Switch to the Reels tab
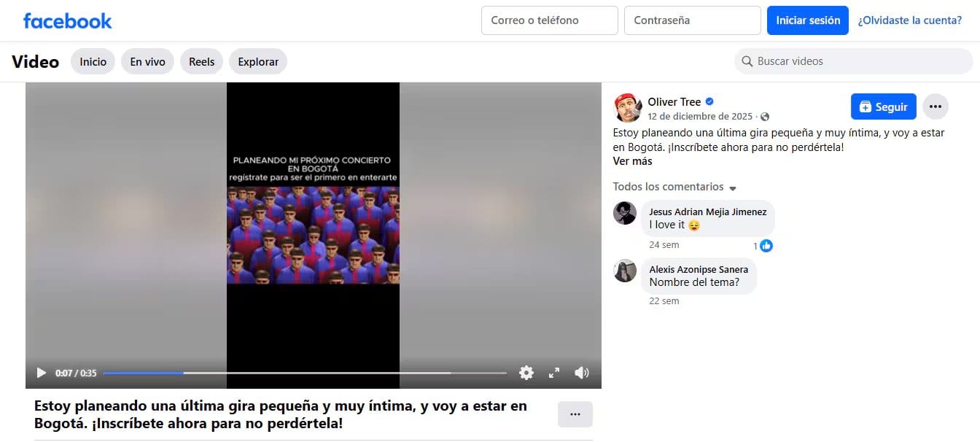 [x=201, y=62]
